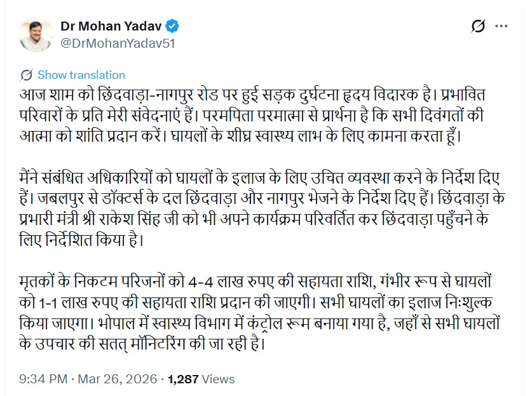Click the 1,287 Views count
The width and height of the screenshot is (532, 396).
(x=201, y=379)
